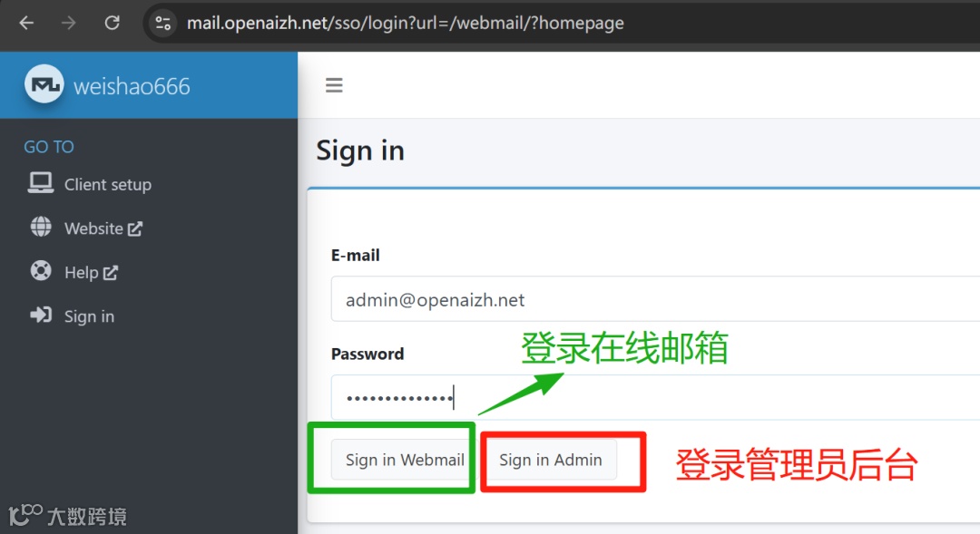
Task: Click the Help lifebuoy icon
Action: tap(41, 271)
